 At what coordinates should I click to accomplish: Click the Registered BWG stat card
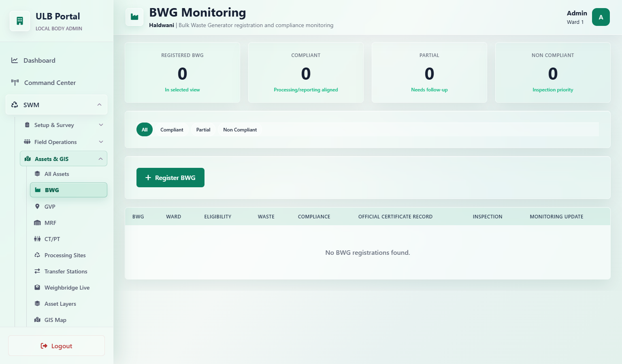coord(182,72)
